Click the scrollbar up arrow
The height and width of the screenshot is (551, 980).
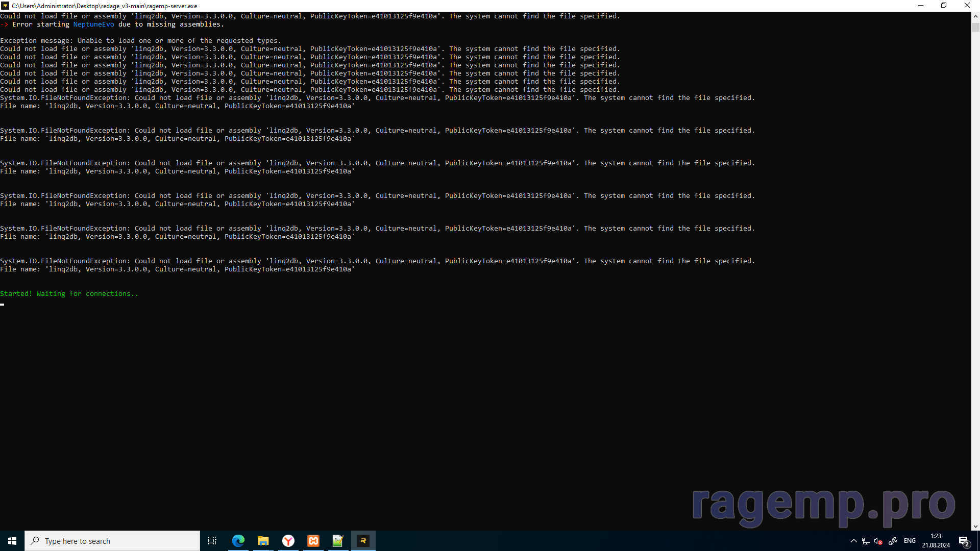click(x=975, y=16)
